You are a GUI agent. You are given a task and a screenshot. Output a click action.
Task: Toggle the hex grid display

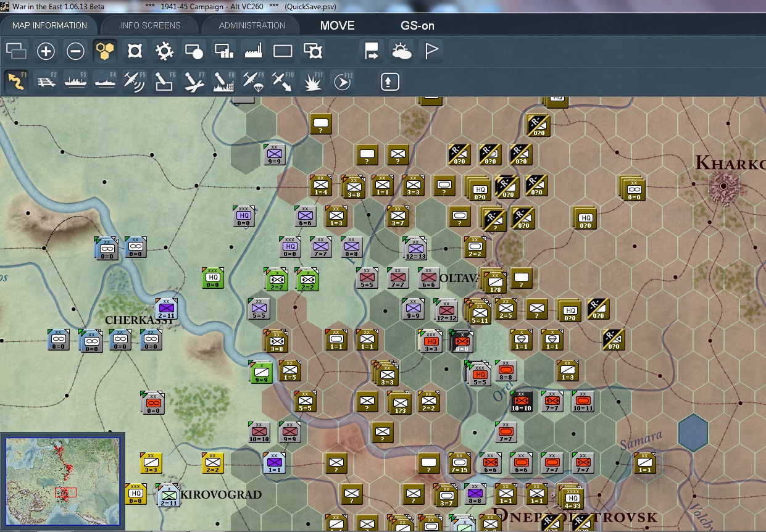pos(106,51)
